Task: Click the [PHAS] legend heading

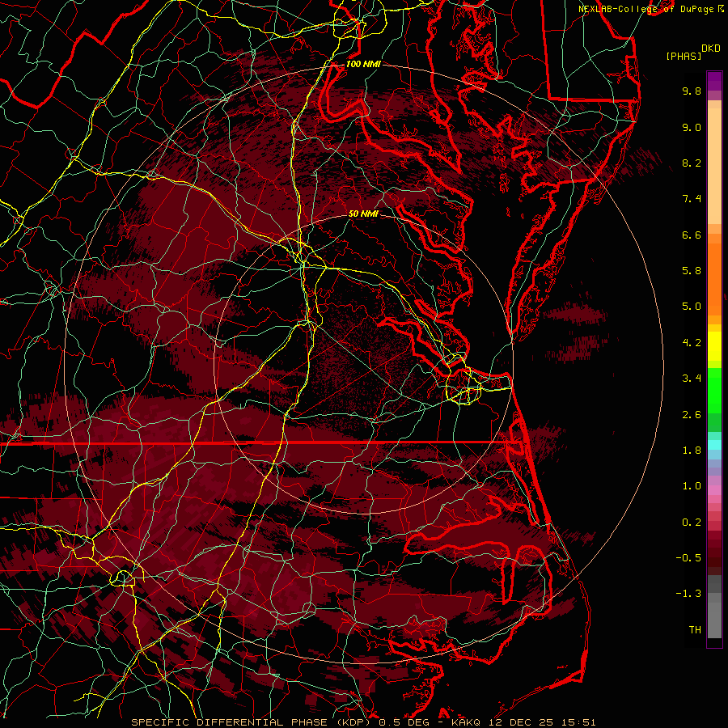Action: coord(684,56)
